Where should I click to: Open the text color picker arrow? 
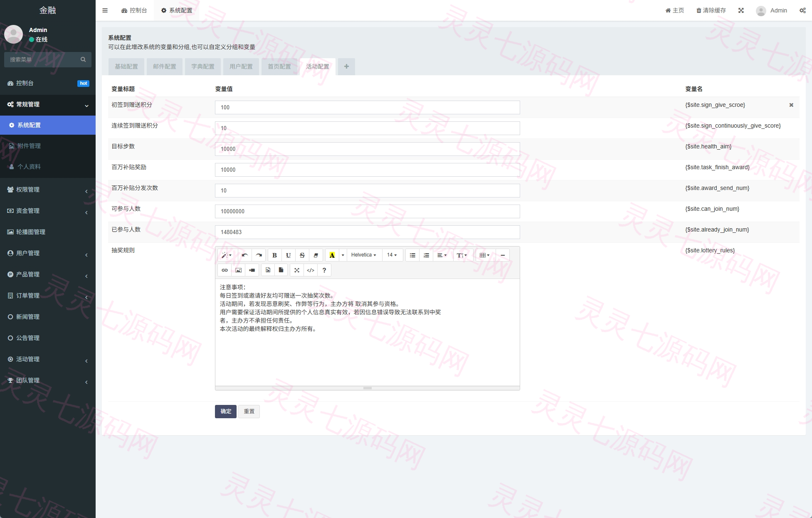click(343, 255)
